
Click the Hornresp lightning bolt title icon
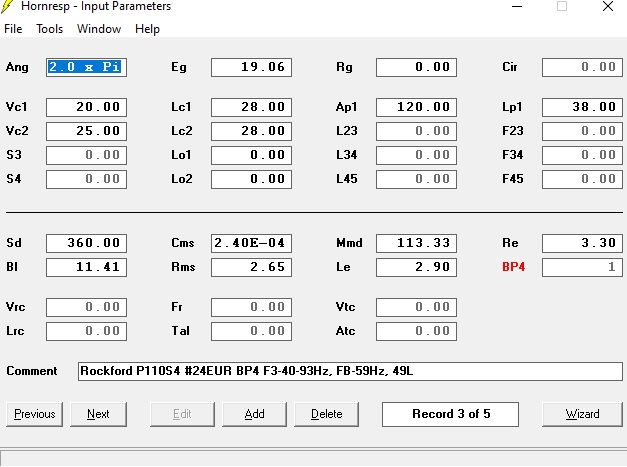click(7, 6)
